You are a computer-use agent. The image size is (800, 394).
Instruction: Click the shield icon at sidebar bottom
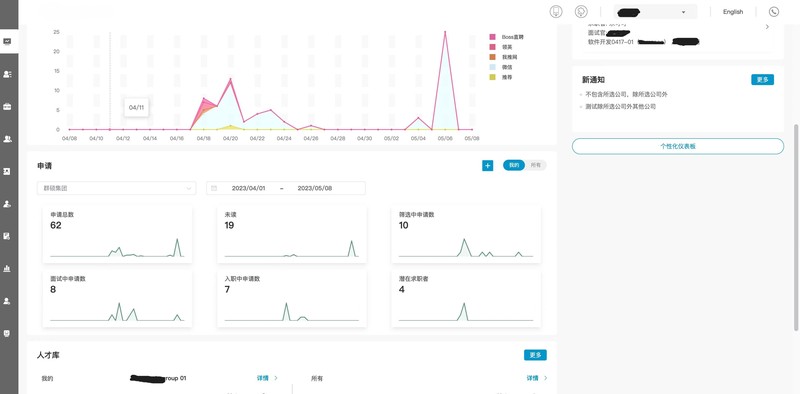coord(7,333)
